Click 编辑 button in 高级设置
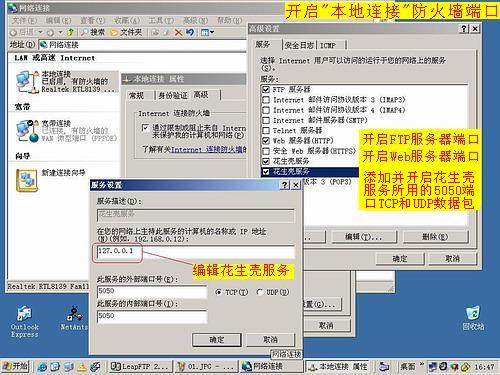The height and width of the screenshot is (375, 500). click(364, 237)
